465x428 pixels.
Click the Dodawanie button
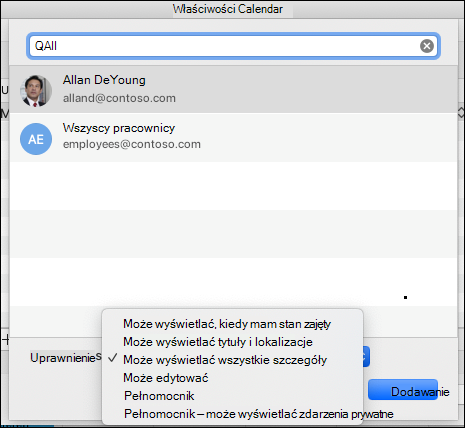click(x=403, y=390)
